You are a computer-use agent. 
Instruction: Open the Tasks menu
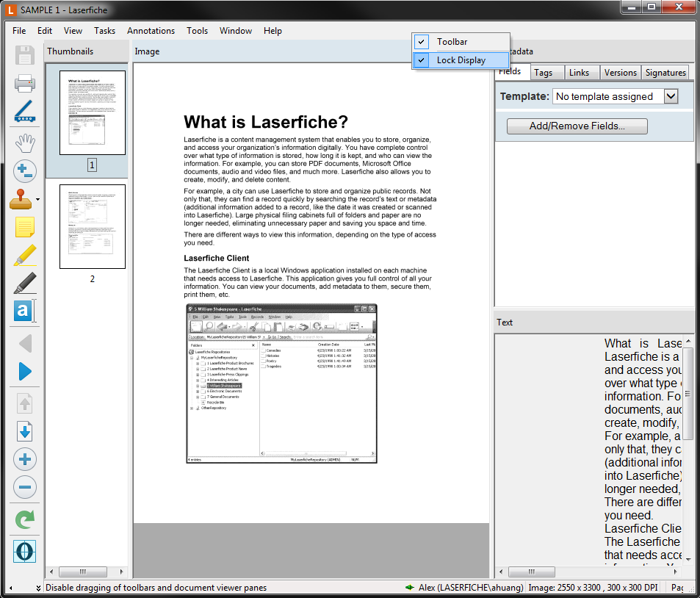(x=104, y=31)
